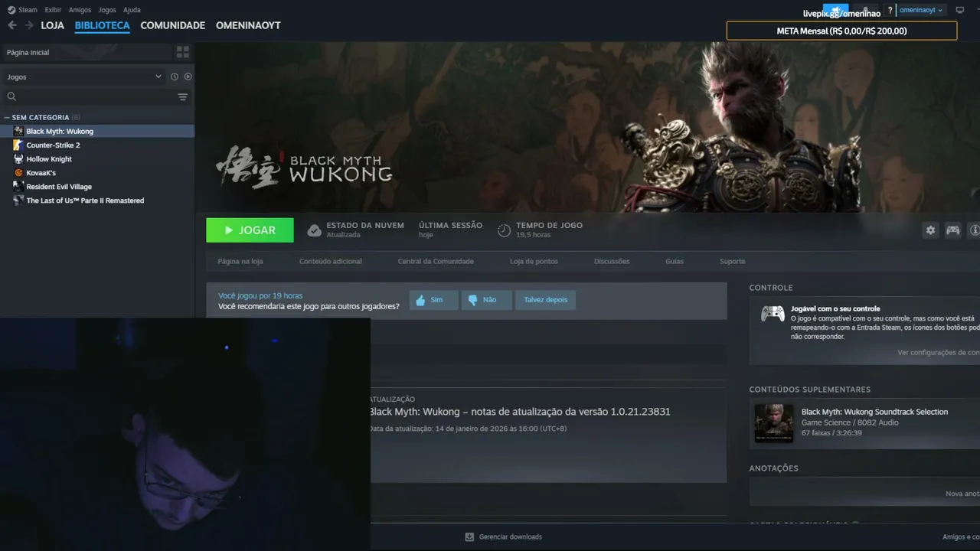Open game settings gear icon
The image size is (980, 551).
click(x=930, y=230)
